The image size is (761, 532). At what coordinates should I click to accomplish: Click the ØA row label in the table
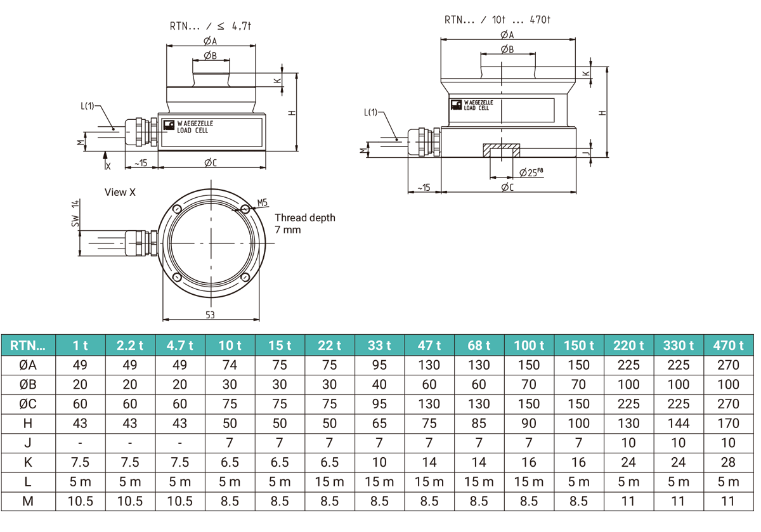point(29,365)
